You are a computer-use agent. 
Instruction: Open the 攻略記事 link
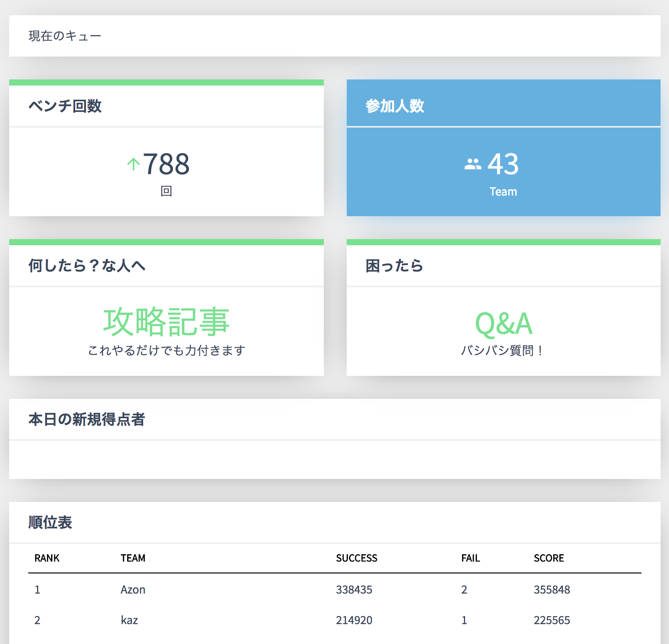[166, 322]
